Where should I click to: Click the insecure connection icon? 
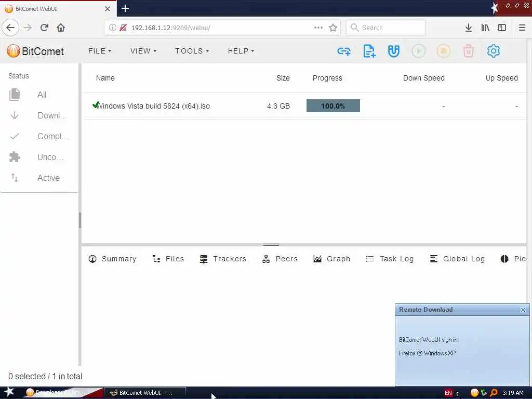tap(123, 28)
